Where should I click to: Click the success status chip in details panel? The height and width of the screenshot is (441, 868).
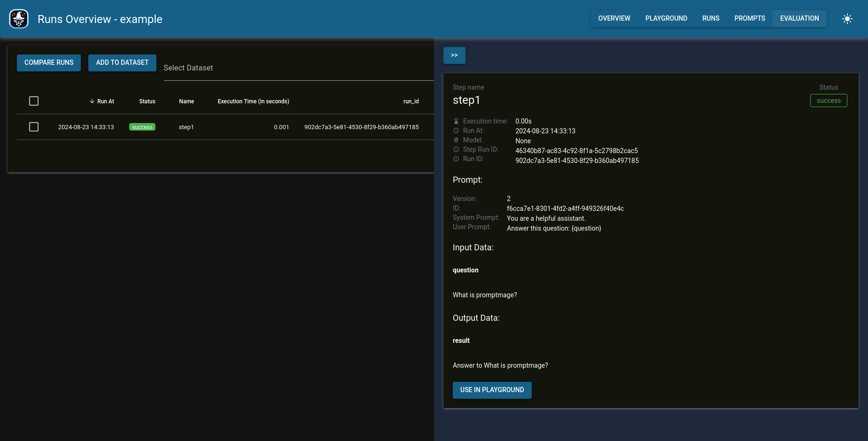(829, 101)
